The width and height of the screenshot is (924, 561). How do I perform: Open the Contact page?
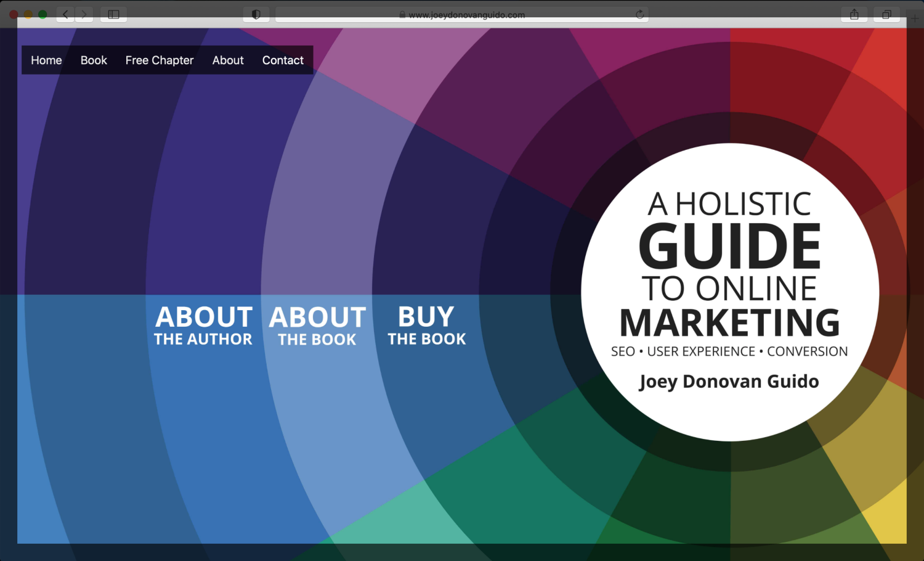(x=283, y=60)
